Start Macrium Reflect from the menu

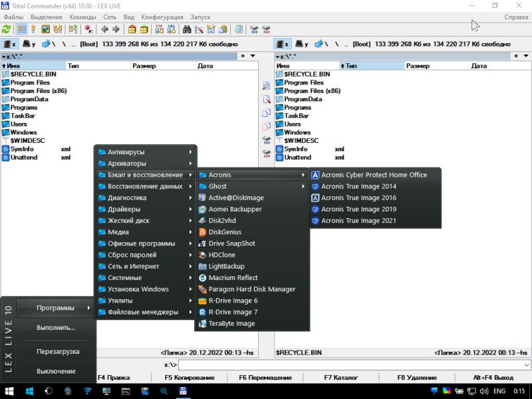[x=252, y=278]
